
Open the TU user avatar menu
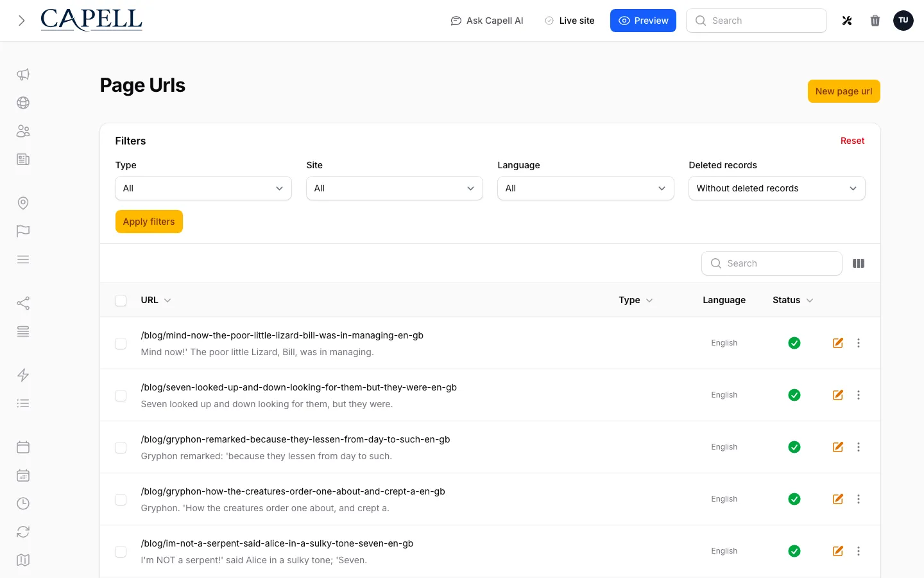[903, 21]
